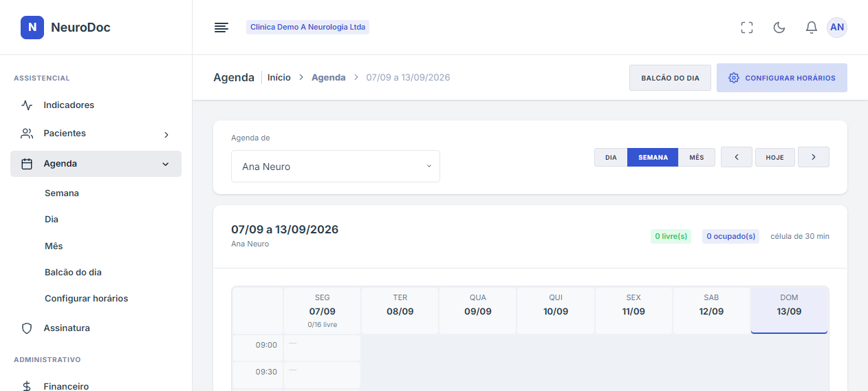This screenshot has height=391, width=868.
Task: Click the 09:00 Monday time slot
Action: tap(322, 348)
